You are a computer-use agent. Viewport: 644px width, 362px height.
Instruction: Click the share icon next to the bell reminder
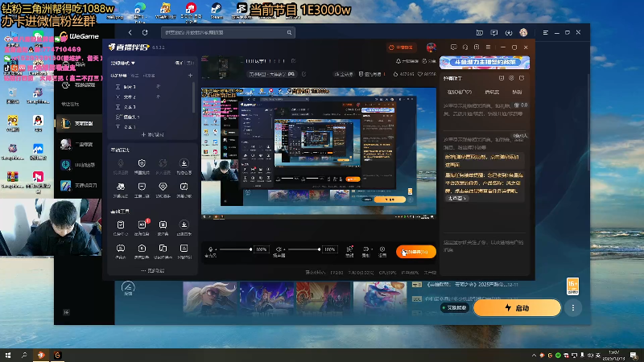click(425, 61)
